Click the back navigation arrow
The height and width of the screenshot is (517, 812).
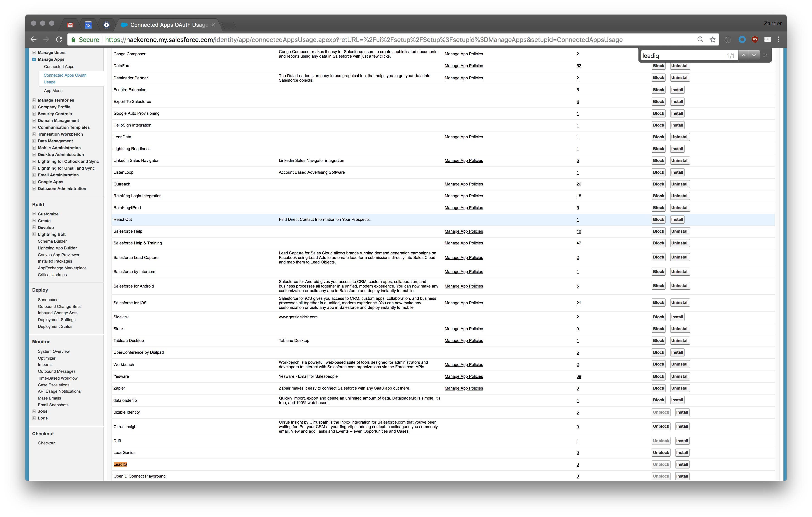[x=33, y=39]
